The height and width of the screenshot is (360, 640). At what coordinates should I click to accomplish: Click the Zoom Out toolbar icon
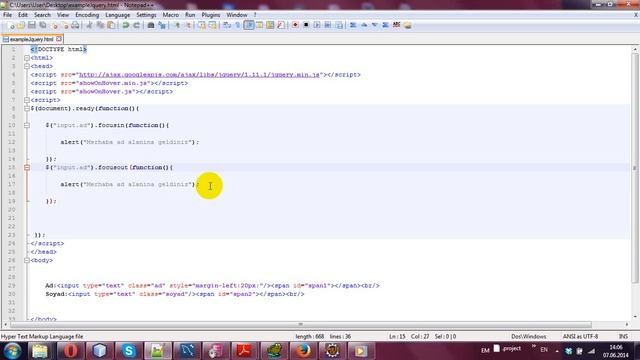tap(188, 25)
